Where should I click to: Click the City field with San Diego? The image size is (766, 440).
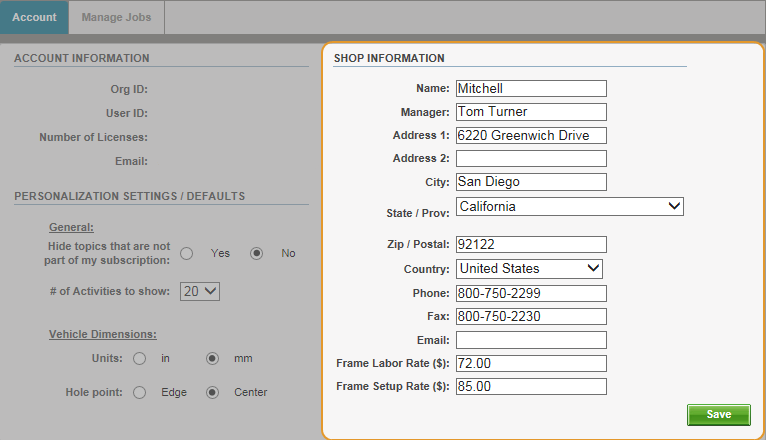[532, 182]
